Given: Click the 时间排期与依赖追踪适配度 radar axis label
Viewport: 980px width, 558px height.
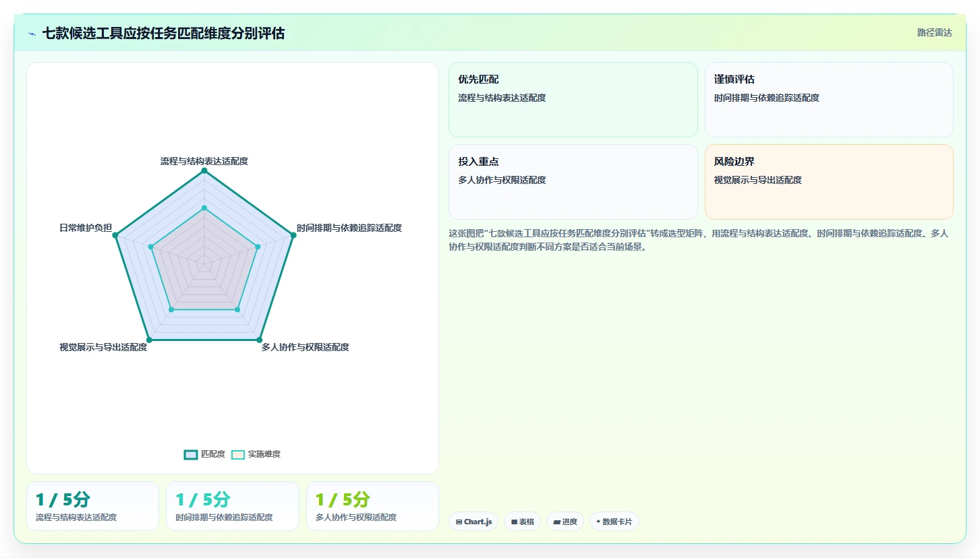Looking at the screenshot, I should tap(349, 228).
